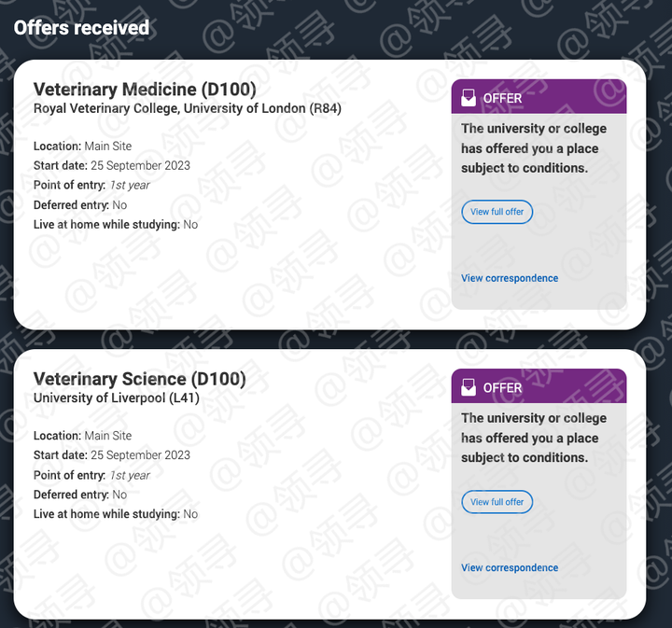Click Start date on Veterinary Science card
This screenshot has width=672, height=628.
(111, 455)
